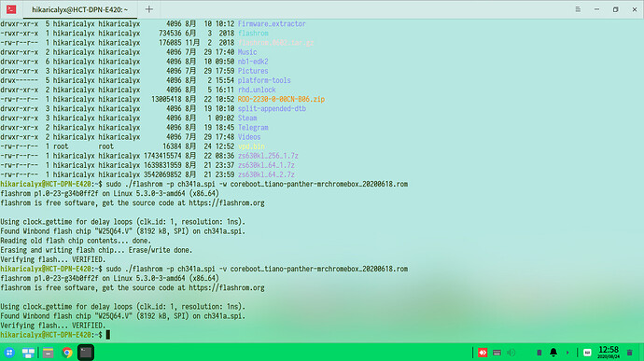Click the platform-tools directory entry
The height and width of the screenshot is (361, 644).
coord(264,80)
